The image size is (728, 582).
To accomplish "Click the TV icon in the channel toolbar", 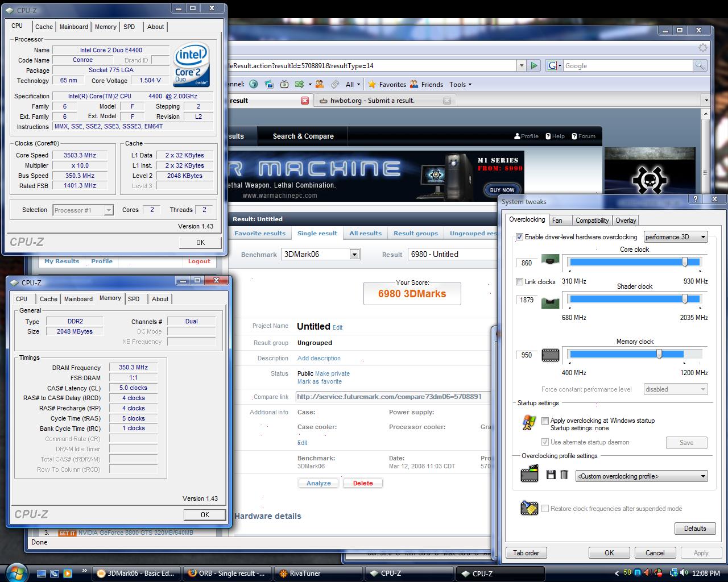I will (284, 84).
